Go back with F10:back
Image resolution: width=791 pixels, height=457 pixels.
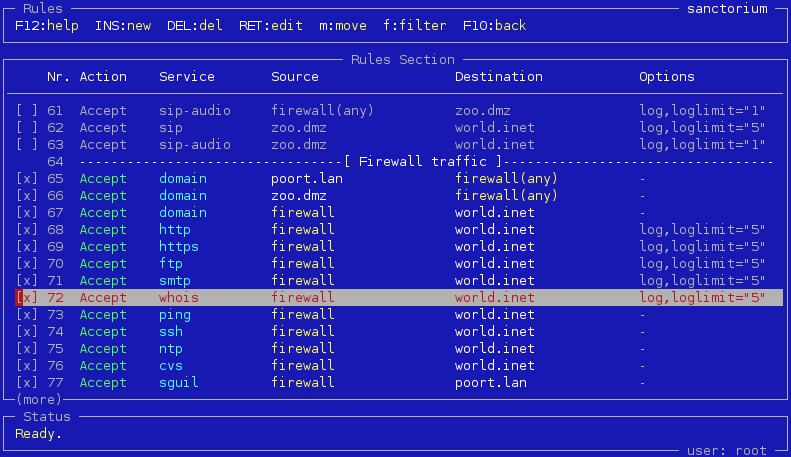click(x=495, y=25)
